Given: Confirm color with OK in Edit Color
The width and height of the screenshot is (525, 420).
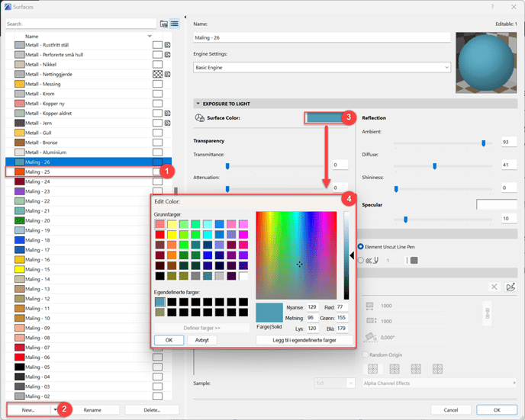Looking at the screenshot, I should pyautogui.click(x=169, y=340).
